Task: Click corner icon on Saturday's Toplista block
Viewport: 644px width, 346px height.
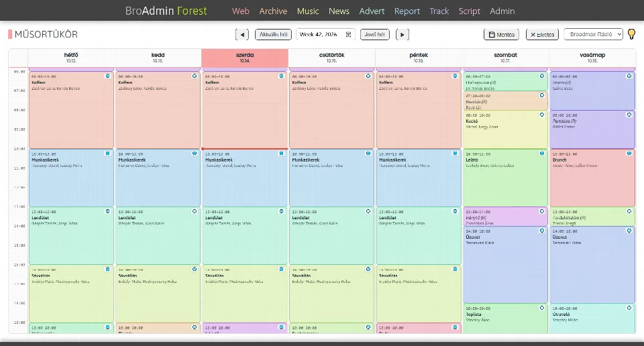Action: pyautogui.click(x=542, y=308)
